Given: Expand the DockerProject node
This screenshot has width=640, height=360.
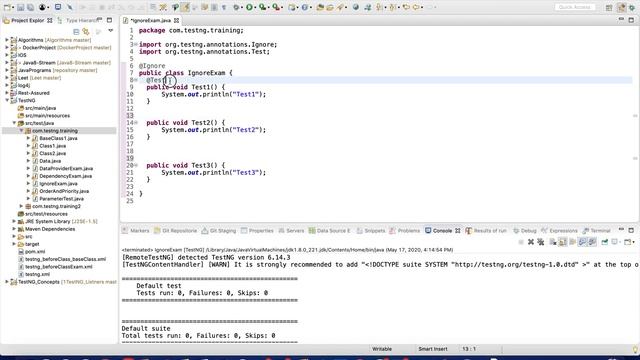Looking at the screenshot, I should pos(7,47).
